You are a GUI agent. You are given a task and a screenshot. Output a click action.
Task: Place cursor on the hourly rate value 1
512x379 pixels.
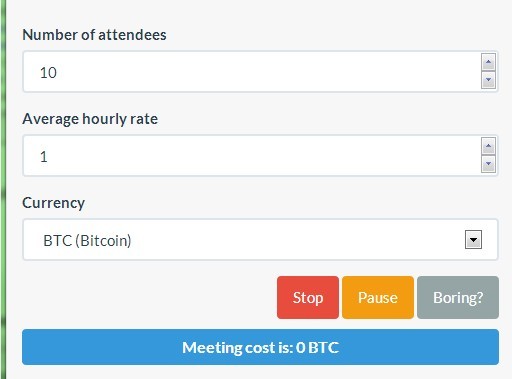coord(44,157)
